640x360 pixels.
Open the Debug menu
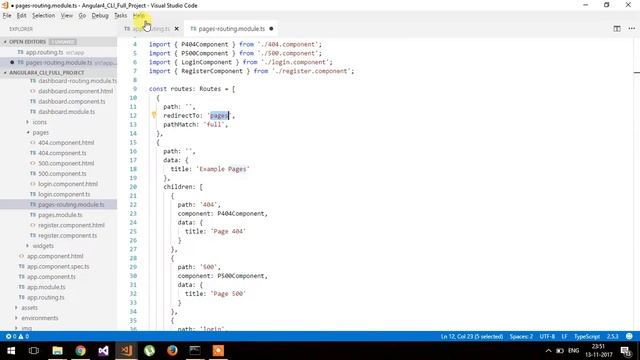pyautogui.click(x=100, y=16)
